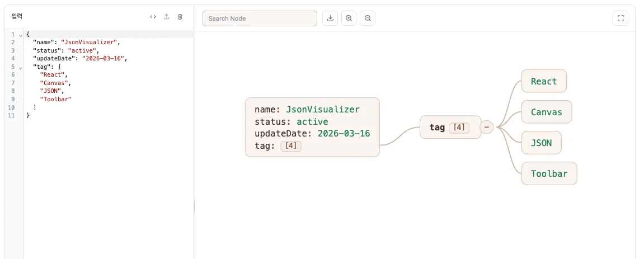Clear input with the trash icon

coord(180,17)
